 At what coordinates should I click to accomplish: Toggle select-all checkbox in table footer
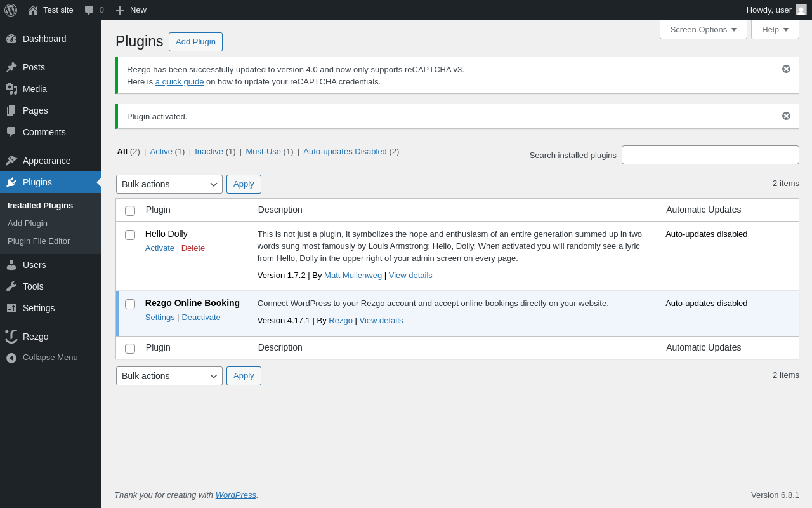tap(130, 349)
